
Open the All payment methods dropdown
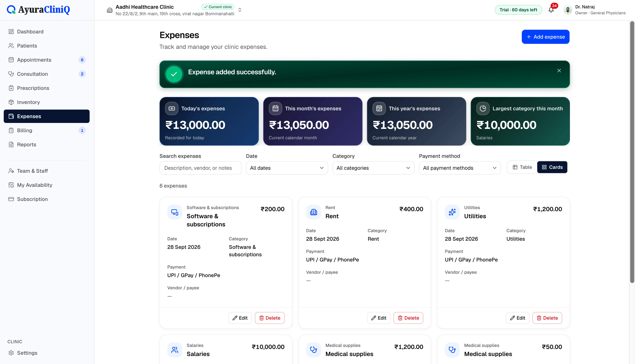coord(460,168)
